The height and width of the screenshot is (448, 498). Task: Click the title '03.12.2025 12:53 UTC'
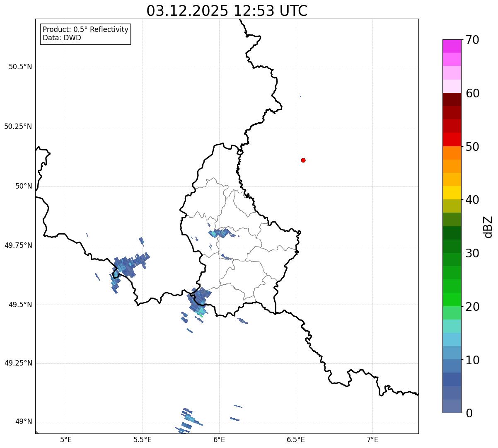227,11
